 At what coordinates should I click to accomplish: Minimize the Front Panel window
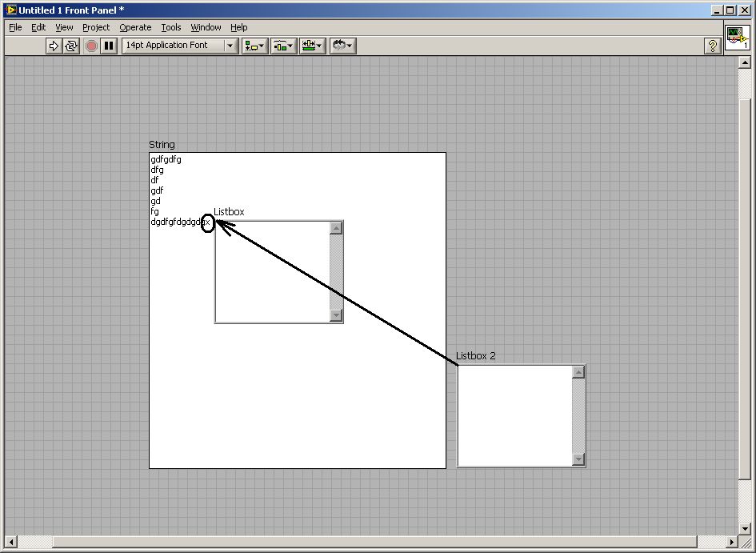click(717, 10)
